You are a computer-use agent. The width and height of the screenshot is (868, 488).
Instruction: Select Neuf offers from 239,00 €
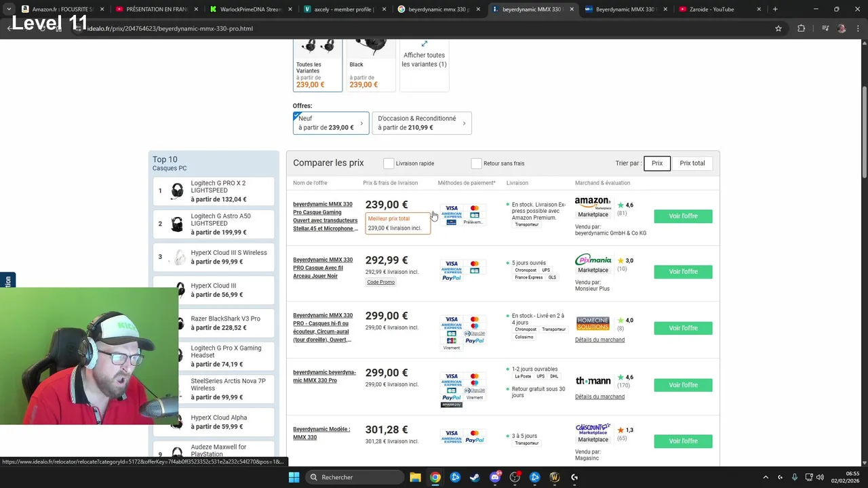tap(331, 123)
